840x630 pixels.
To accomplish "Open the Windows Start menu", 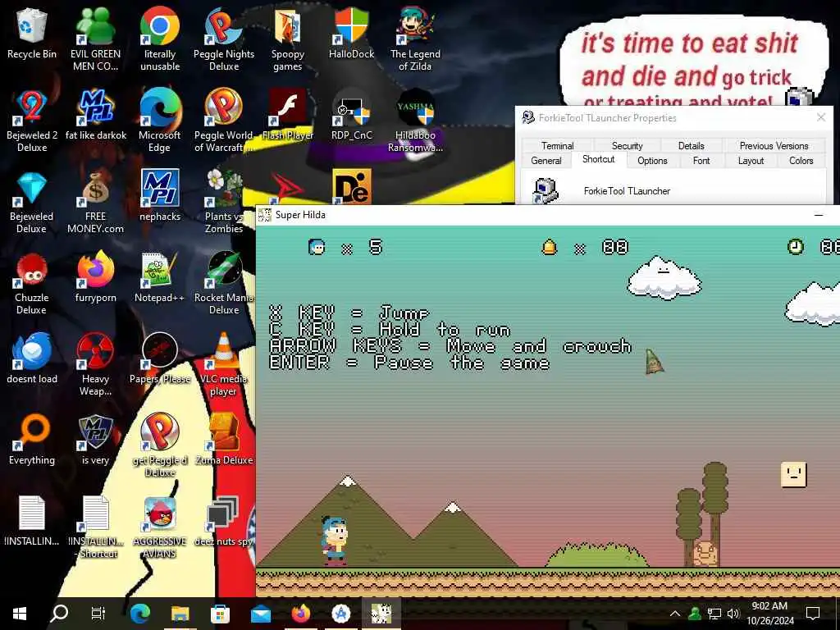I will pos(20,614).
